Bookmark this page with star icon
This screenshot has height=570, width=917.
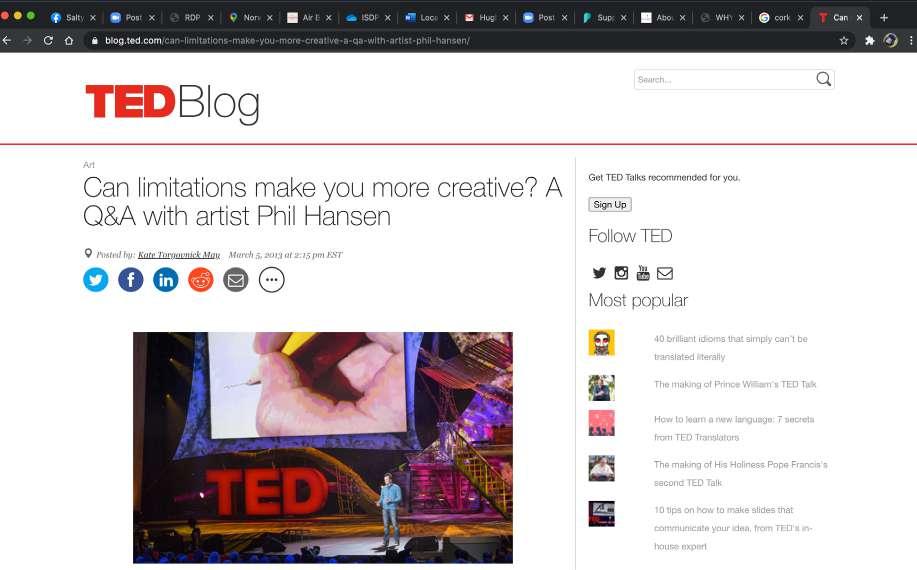[844, 40]
